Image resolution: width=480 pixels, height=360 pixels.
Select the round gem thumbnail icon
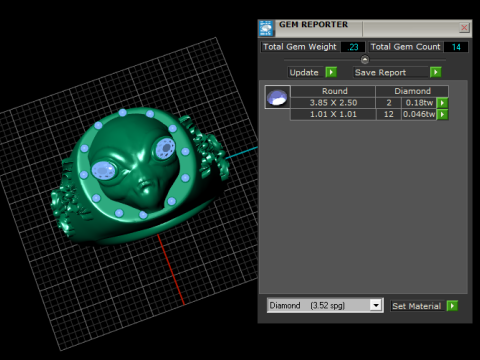coord(277,97)
